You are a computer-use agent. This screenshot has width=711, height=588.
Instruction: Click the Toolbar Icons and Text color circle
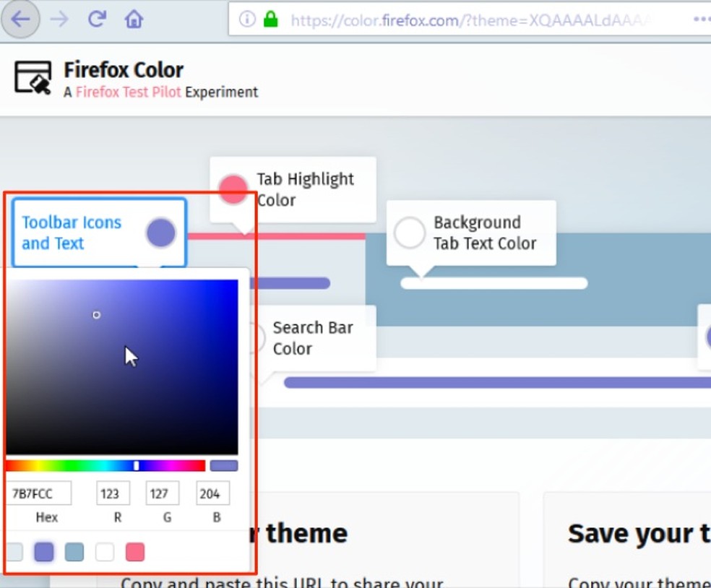coord(160,232)
